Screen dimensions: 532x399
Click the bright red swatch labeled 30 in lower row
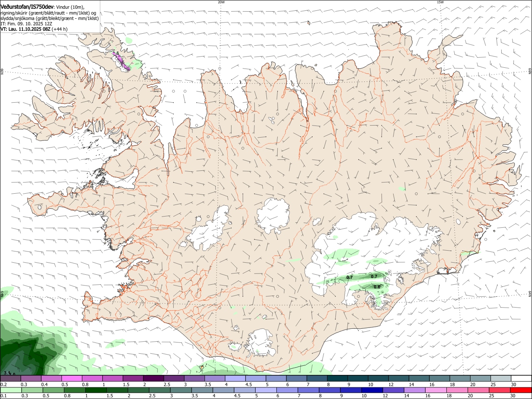521,390
